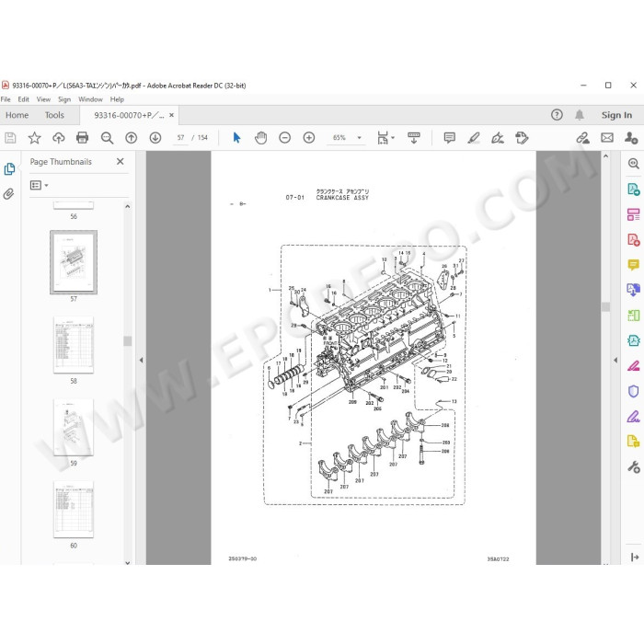Viewport: 644px width, 644px height.
Task: Select the Highlight text pen
Action: point(474,138)
